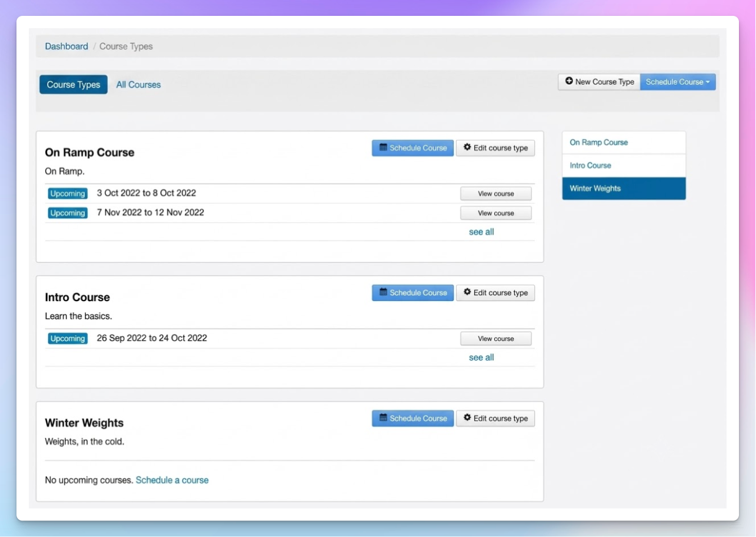This screenshot has height=537, width=756.
Task: Click gear icon in Winter Weights Edit button
Action: [x=467, y=418]
